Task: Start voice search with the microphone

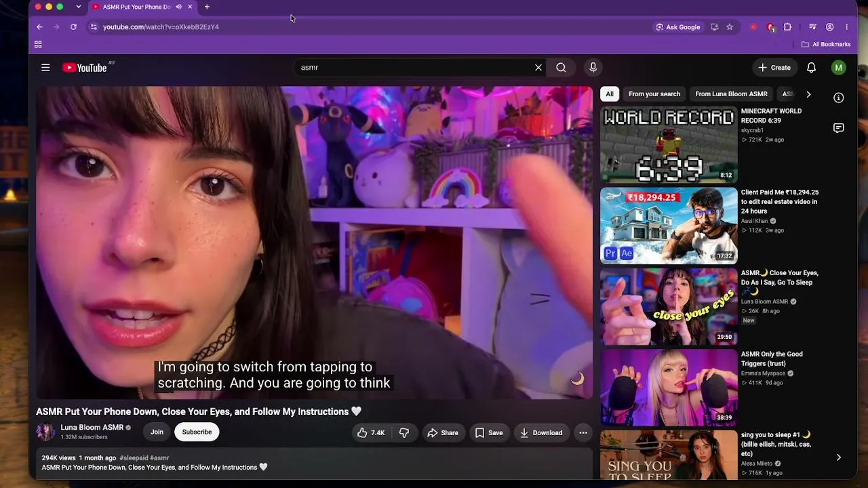Action: (x=593, y=68)
